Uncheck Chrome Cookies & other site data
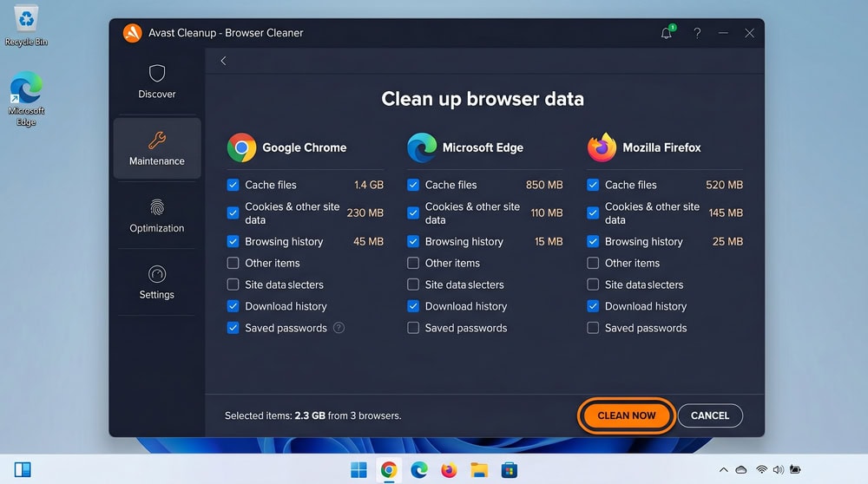 [x=233, y=213]
